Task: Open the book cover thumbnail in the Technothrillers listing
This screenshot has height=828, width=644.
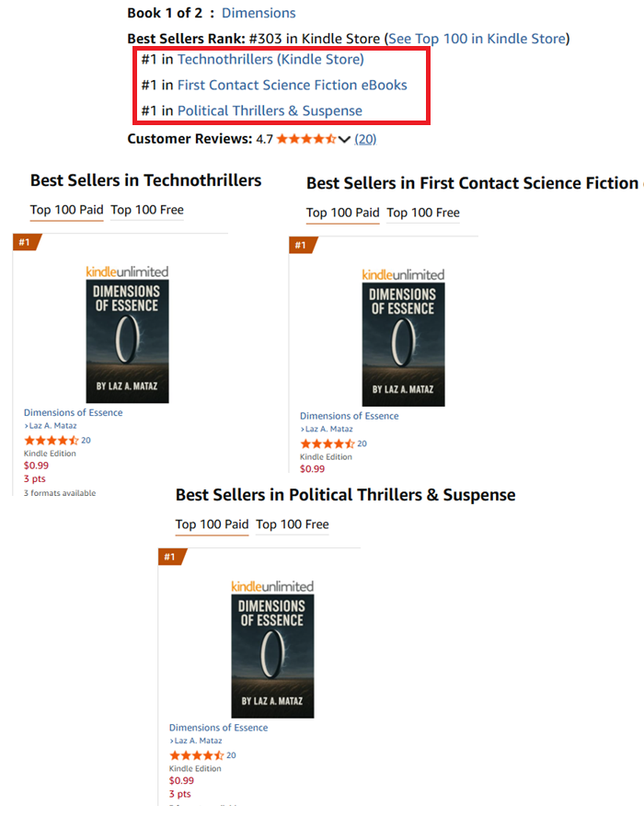Action: coord(128,342)
